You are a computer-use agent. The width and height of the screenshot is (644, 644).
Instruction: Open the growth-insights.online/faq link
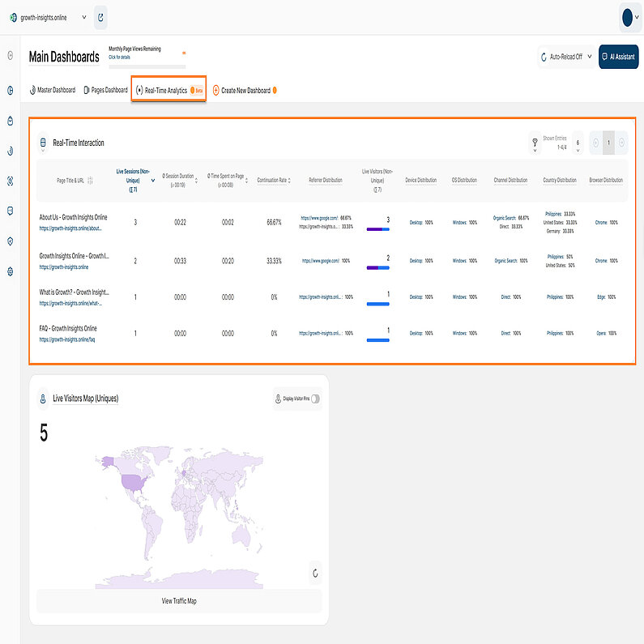click(x=67, y=339)
